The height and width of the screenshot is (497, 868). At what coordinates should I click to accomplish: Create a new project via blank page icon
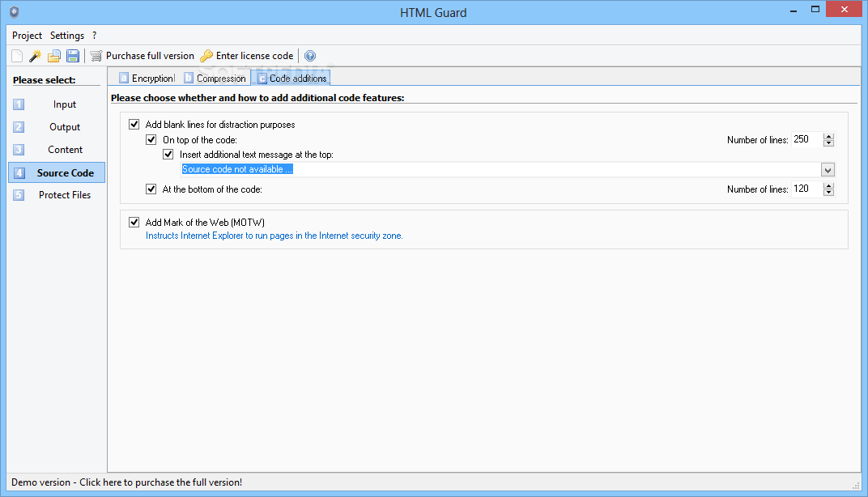(x=17, y=56)
